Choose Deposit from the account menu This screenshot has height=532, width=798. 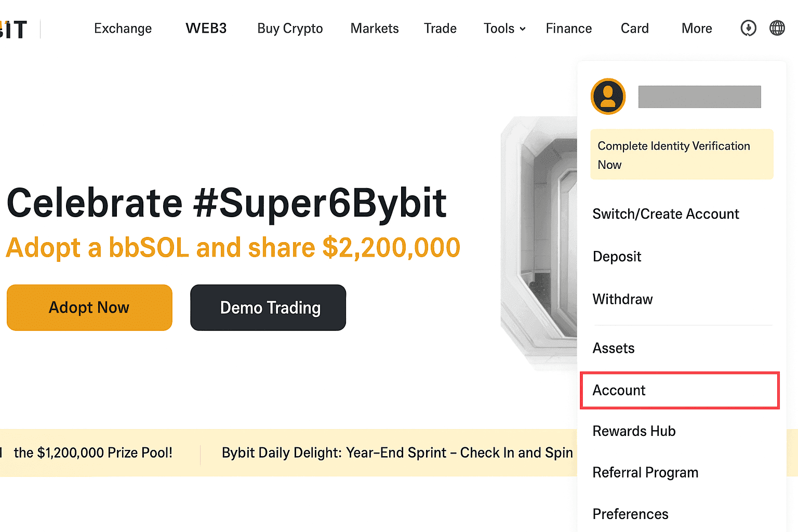point(617,257)
